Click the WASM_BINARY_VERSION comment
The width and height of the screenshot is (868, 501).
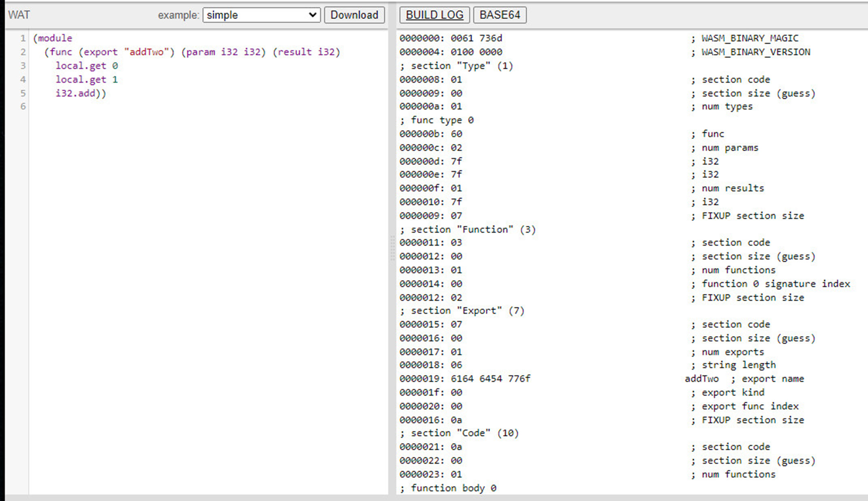pyautogui.click(x=751, y=52)
